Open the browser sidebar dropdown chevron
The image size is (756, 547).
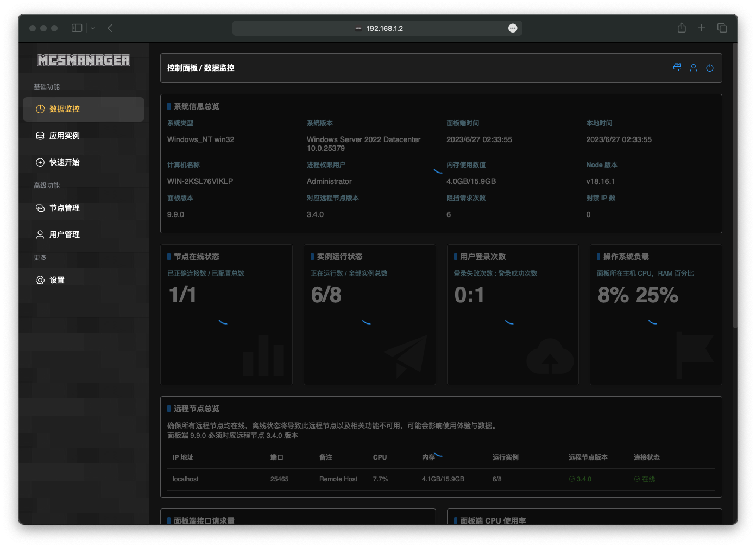pyautogui.click(x=93, y=28)
